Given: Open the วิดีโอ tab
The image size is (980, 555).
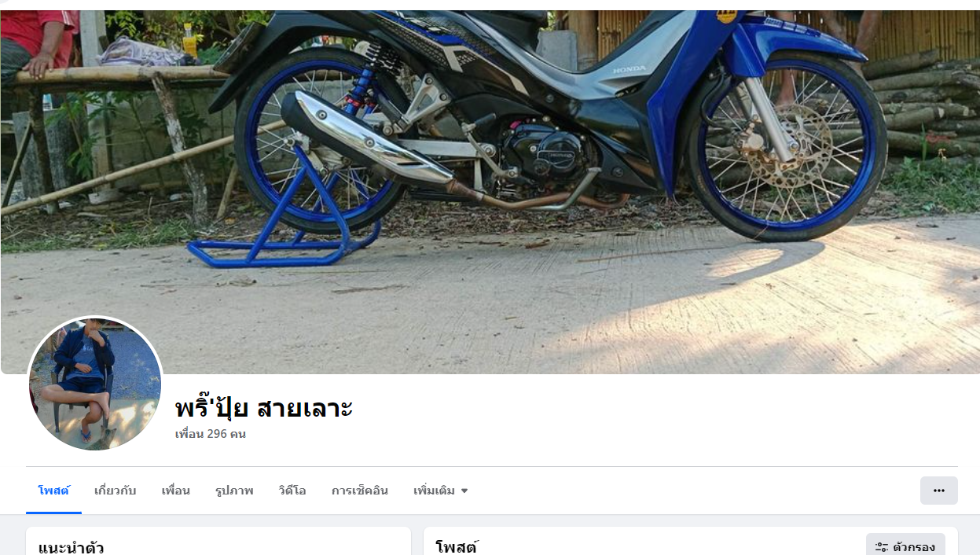Looking at the screenshot, I should coord(292,491).
